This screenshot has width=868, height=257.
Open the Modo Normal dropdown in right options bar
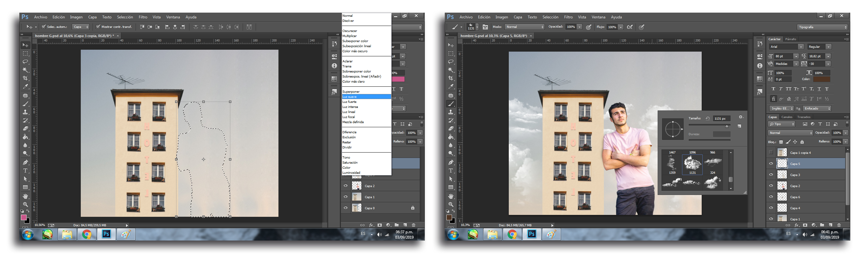tap(524, 27)
